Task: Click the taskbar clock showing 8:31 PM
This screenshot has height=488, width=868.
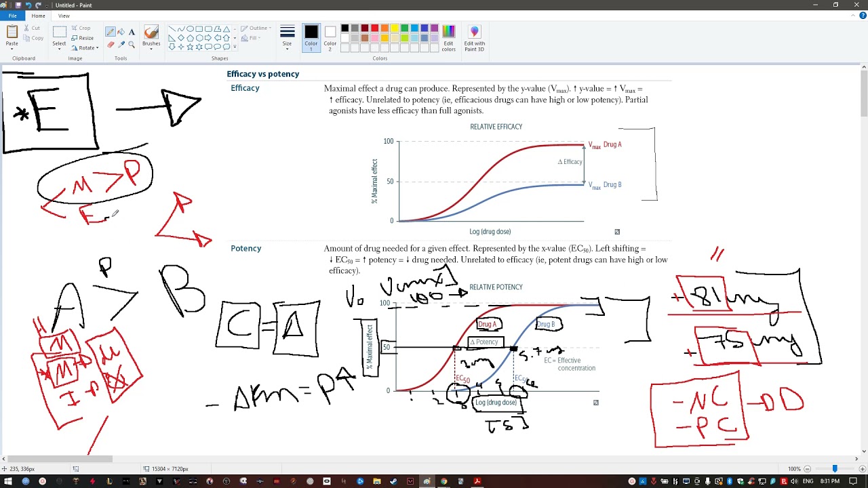Action: tap(829, 481)
